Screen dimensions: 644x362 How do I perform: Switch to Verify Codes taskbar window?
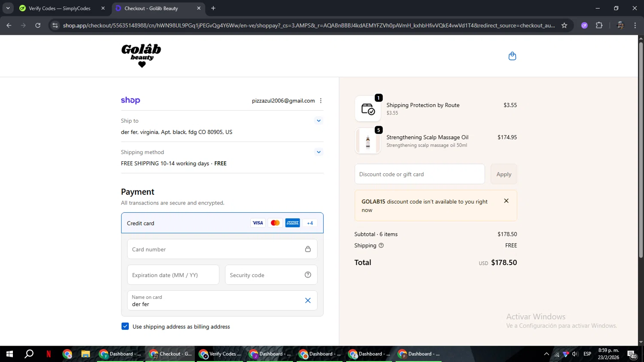tap(219, 354)
